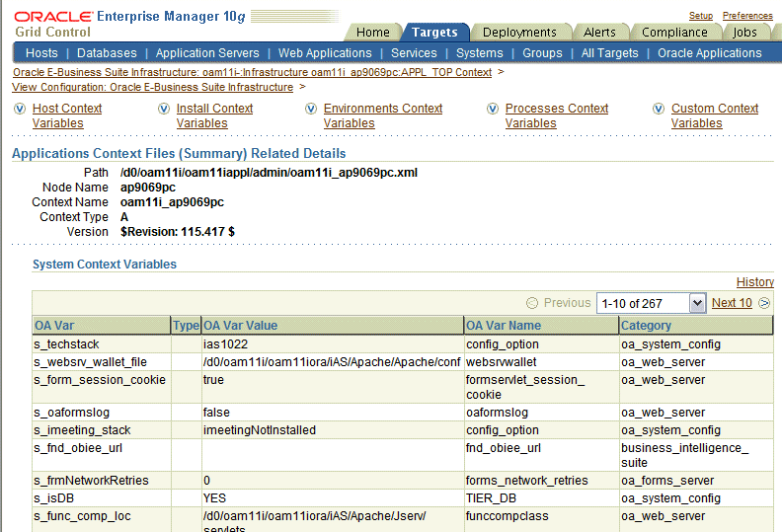Select the s_func_comp_loc cell
The height and width of the screenshot is (532, 782).
(x=102, y=520)
